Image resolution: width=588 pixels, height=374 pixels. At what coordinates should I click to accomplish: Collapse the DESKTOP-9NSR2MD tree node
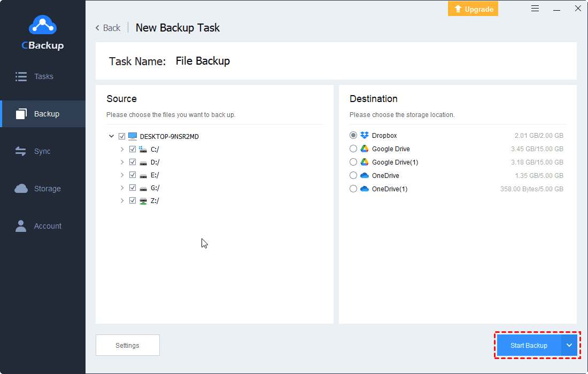112,136
